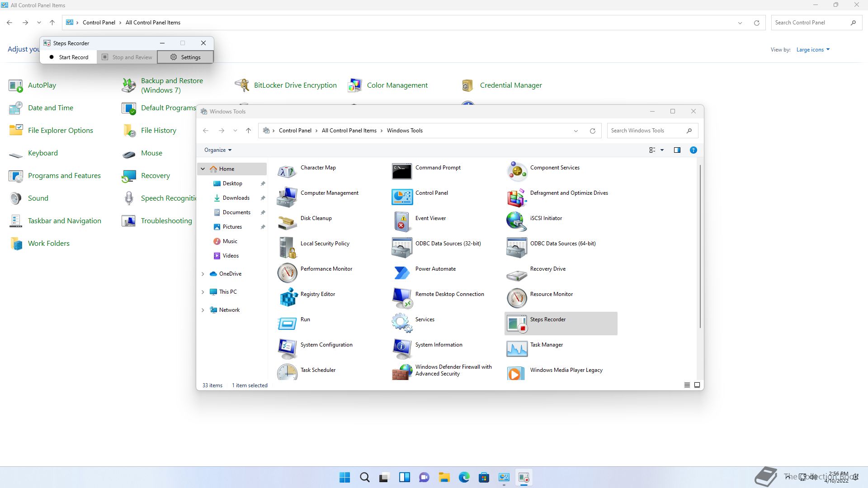868x488 pixels.
Task: Click help button in Windows Tools
Action: (x=693, y=150)
